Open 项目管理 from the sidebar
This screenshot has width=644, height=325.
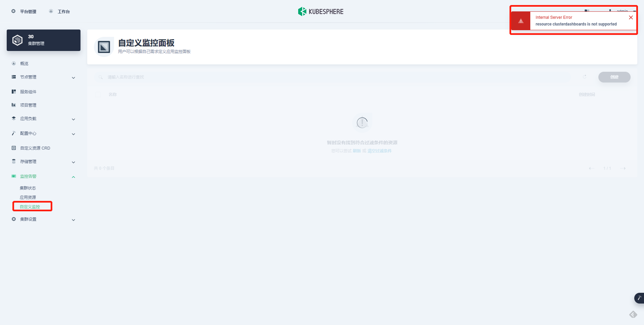point(28,105)
